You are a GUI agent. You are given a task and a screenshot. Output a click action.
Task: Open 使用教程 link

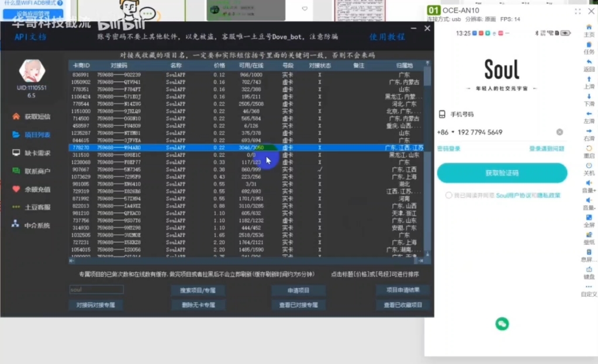(387, 37)
